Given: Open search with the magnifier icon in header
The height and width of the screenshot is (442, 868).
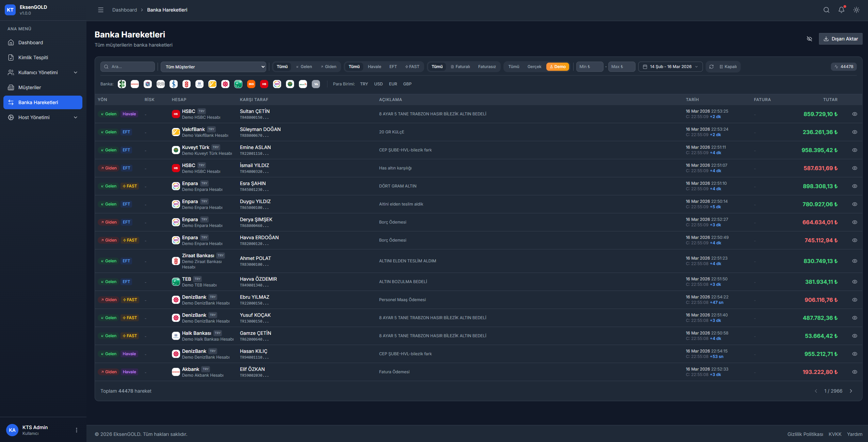Looking at the screenshot, I should [826, 10].
